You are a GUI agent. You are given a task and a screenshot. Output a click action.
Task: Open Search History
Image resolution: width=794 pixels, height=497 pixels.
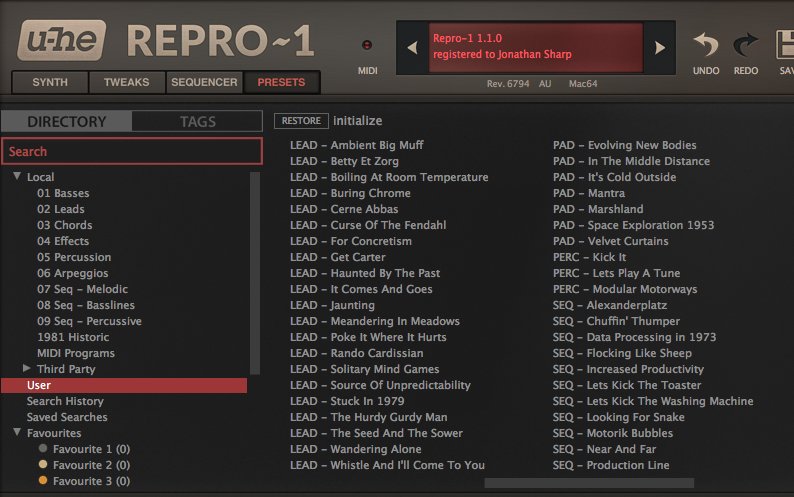(x=65, y=401)
